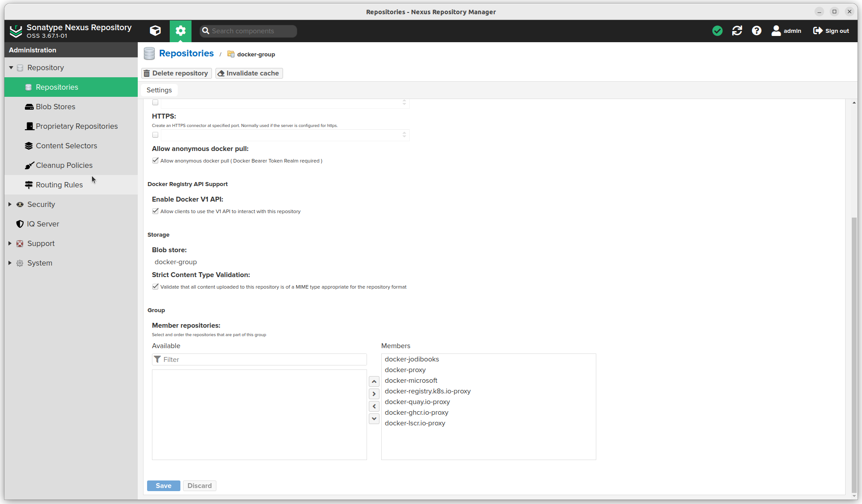The width and height of the screenshot is (862, 504).
Task: Open Cleanup Policies menu item
Action: pyautogui.click(x=71, y=165)
